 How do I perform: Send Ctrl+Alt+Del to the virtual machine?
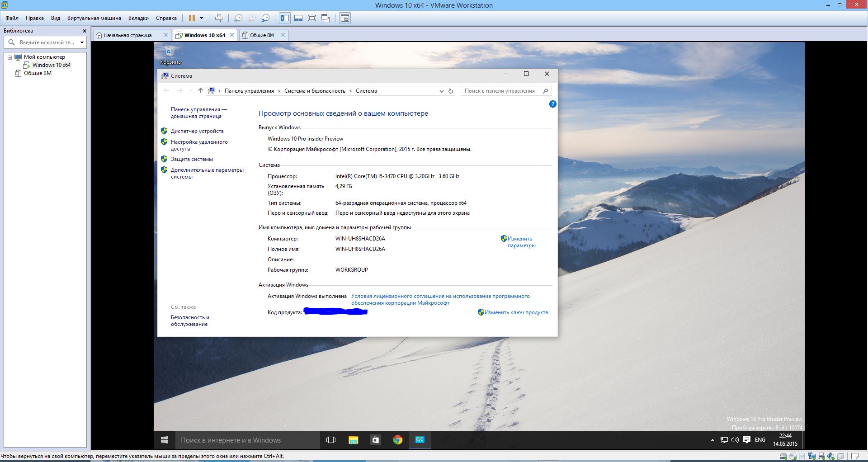(219, 18)
